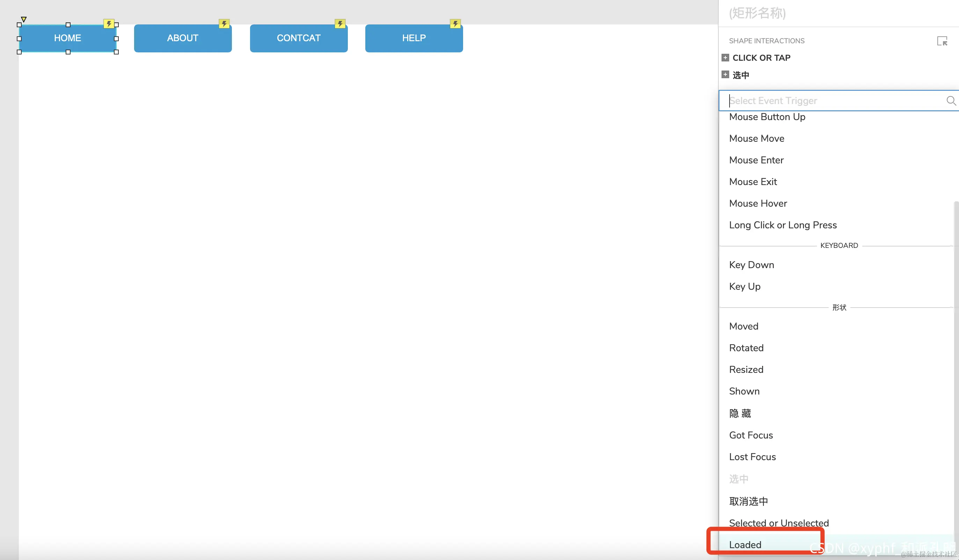The height and width of the screenshot is (560, 959).
Task: Choose Selected or Unselected trigger
Action: point(778,523)
